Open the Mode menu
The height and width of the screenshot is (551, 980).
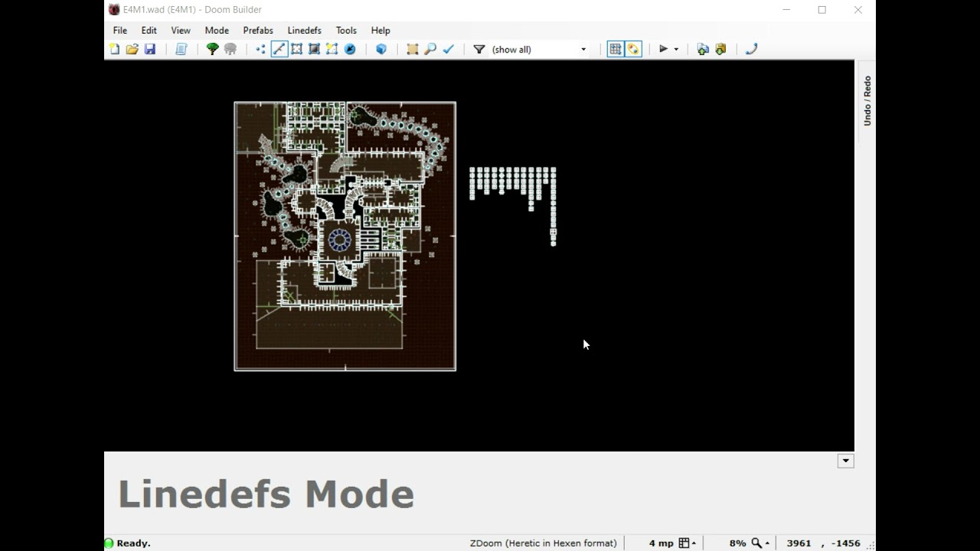tap(217, 30)
